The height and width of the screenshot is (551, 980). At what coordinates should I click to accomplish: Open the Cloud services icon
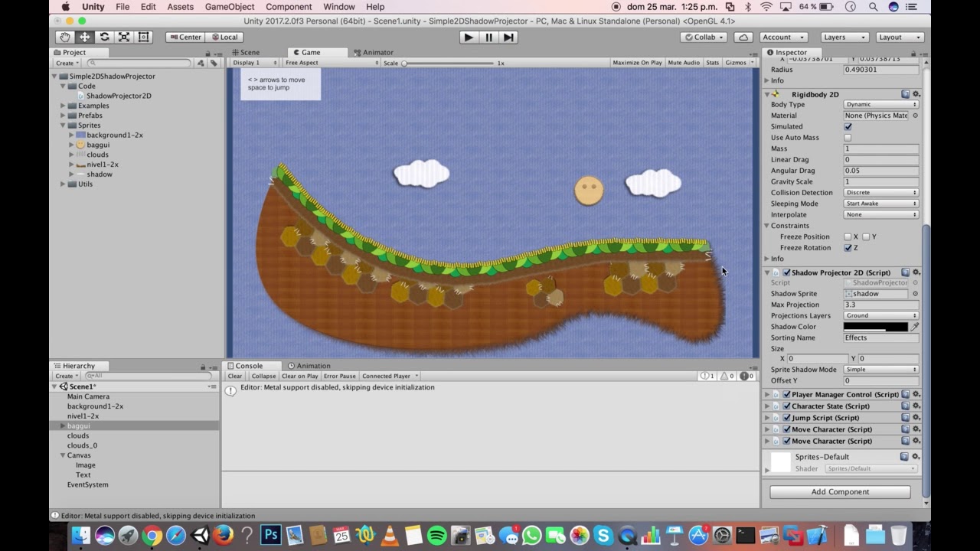[x=743, y=37]
